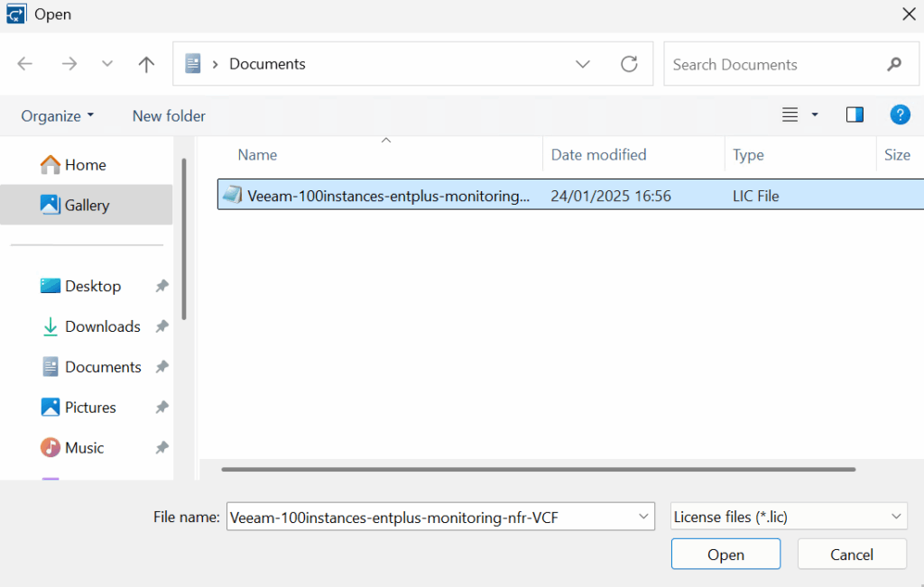The image size is (924, 587).
Task: Go forward using the right arrow
Action: click(x=69, y=64)
